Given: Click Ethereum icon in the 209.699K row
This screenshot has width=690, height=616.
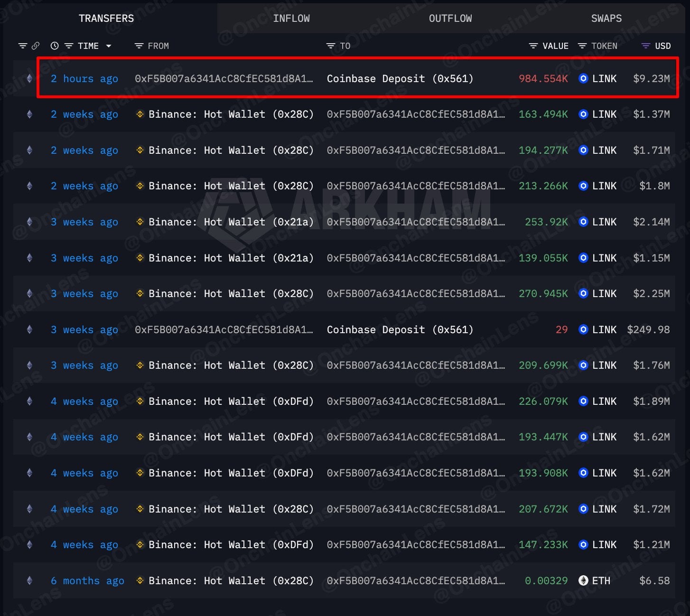Looking at the screenshot, I should pos(29,365).
